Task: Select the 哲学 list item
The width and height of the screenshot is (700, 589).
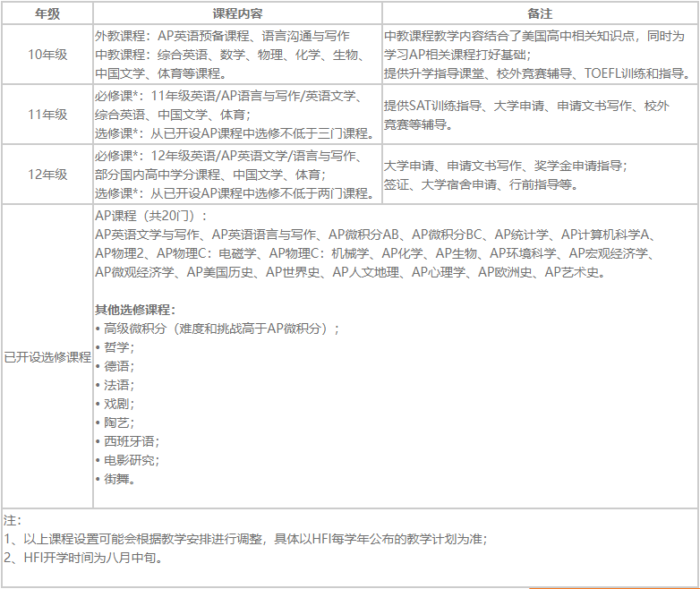Action: [x=118, y=347]
